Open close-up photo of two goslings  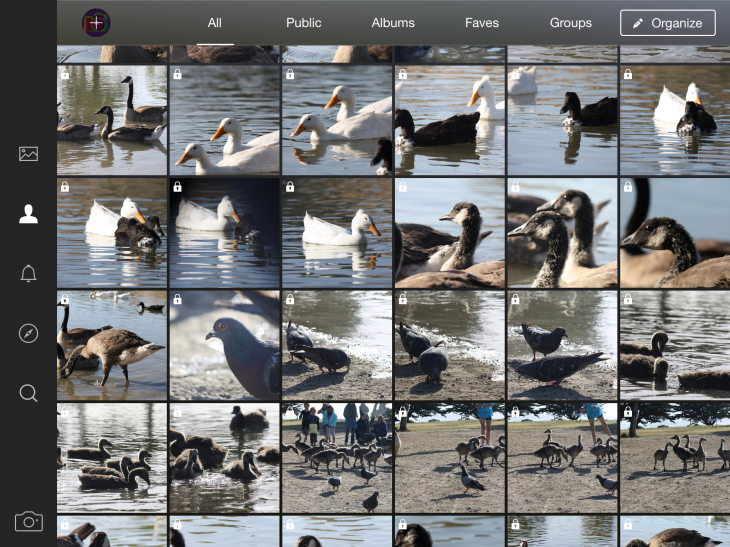562,233
